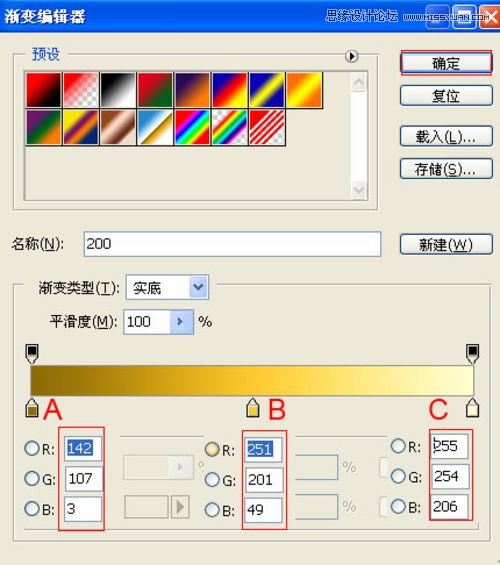Select the R radio button for stop A

32,448
